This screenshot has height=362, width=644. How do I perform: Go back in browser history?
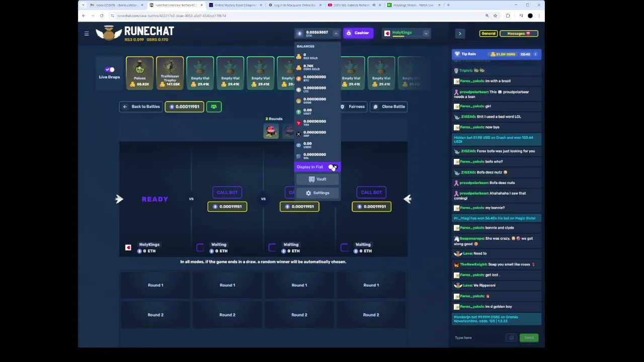84,16
